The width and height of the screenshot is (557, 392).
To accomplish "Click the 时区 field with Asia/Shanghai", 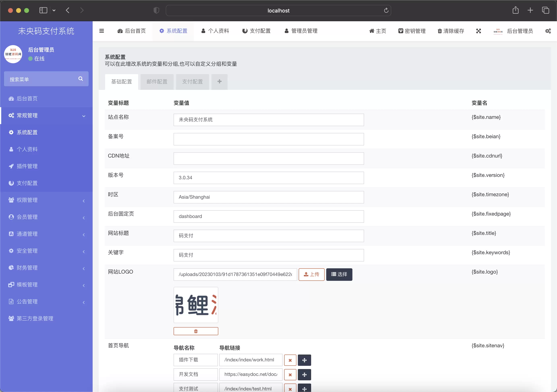I will click(269, 197).
